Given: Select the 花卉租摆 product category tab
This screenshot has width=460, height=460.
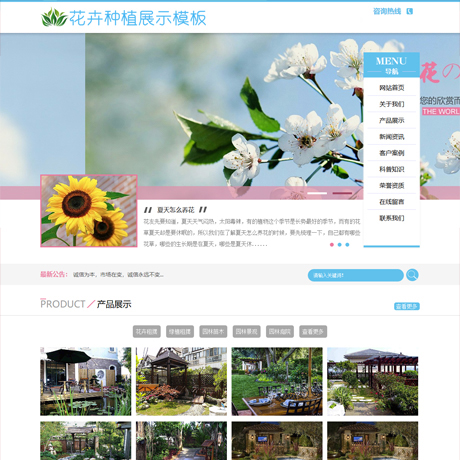Looking at the screenshot, I should click(147, 332).
